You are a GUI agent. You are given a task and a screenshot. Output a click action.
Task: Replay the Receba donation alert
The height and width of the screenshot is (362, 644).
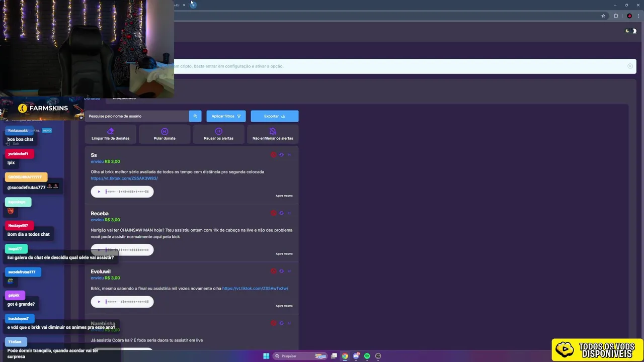pyautogui.click(x=281, y=213)
